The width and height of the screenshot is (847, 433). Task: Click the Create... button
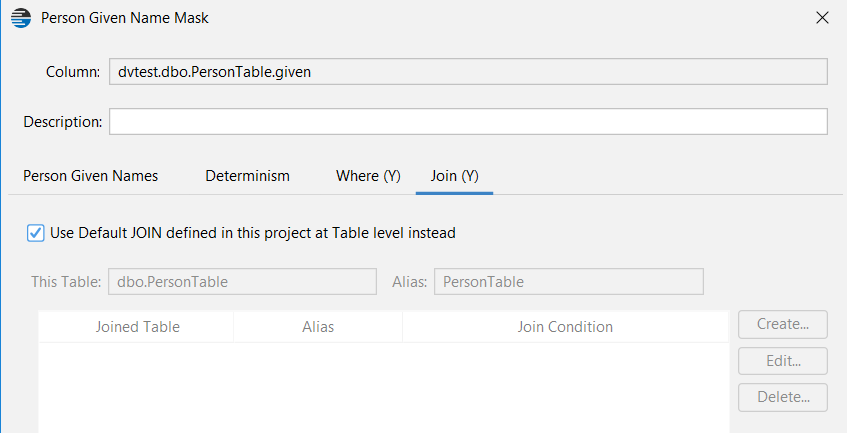[783, 324]
